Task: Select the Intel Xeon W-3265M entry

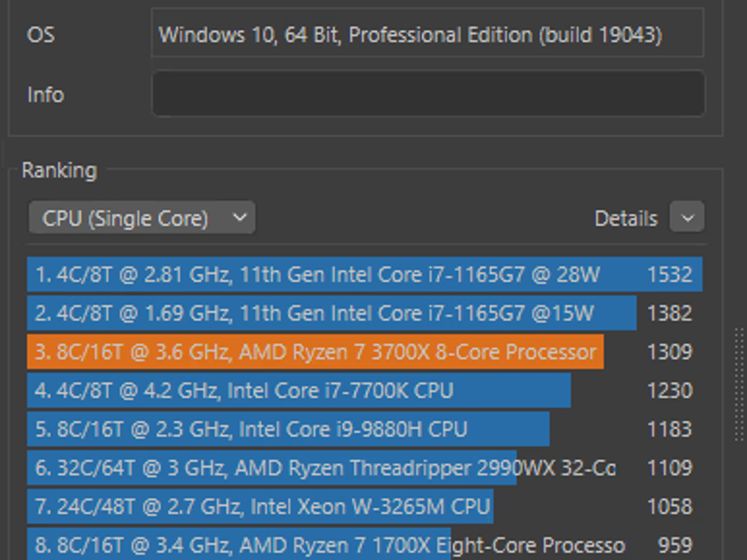Action: 255,506
